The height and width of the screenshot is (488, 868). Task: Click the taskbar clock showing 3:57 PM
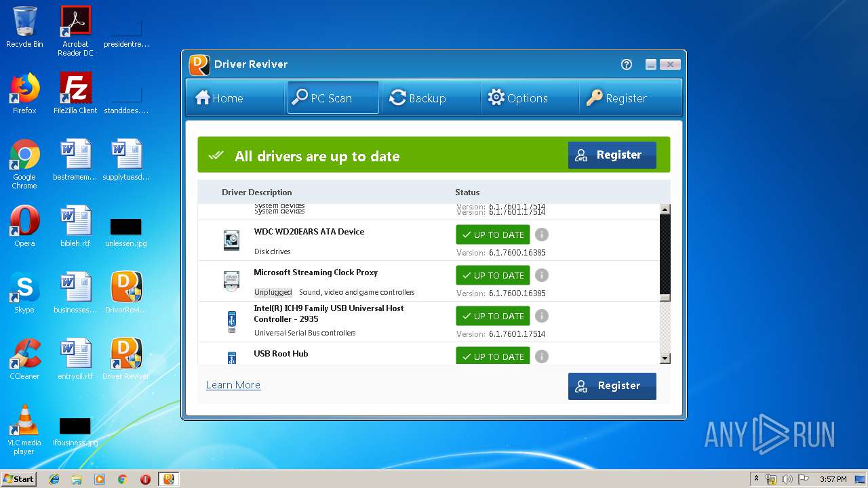833,479
